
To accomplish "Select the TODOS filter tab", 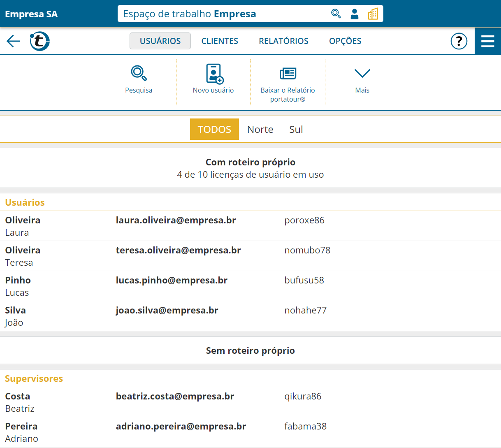I will pos(214,129).
